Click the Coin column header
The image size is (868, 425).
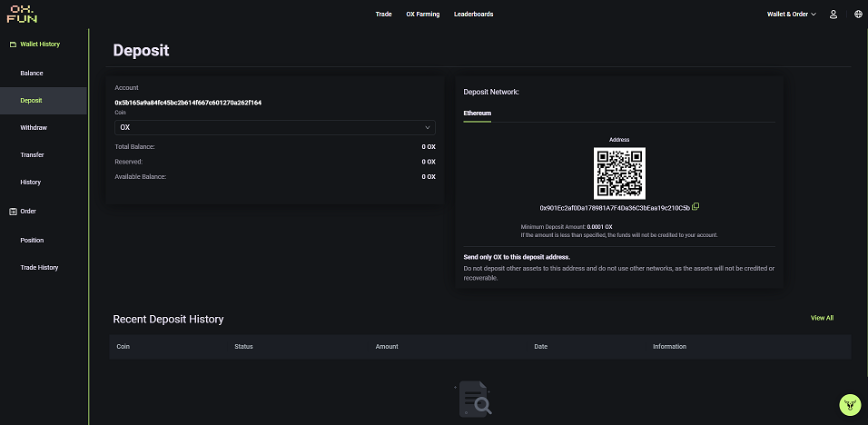(123, 346)
